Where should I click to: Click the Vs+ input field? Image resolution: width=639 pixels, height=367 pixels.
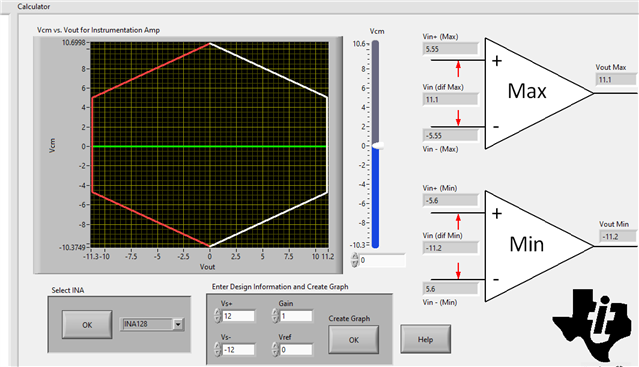(x=239, y=316)
